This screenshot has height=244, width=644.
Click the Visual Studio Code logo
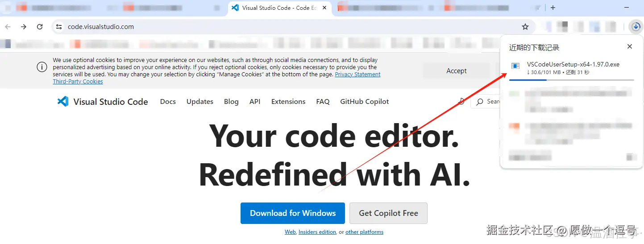[x=63, y=101]
